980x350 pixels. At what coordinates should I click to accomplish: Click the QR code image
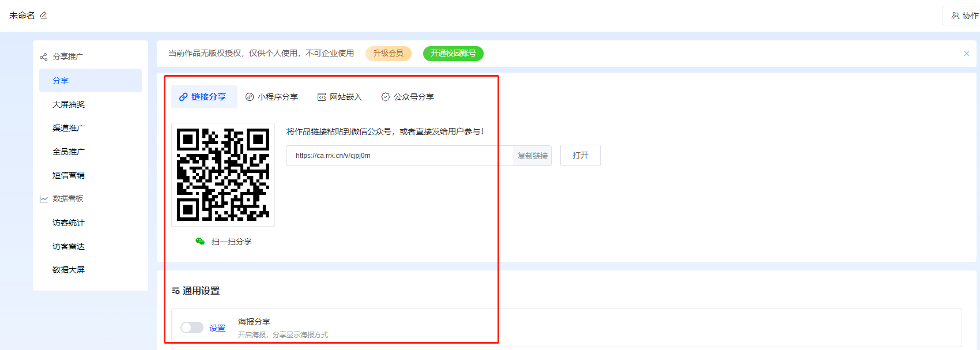(223, 175)
